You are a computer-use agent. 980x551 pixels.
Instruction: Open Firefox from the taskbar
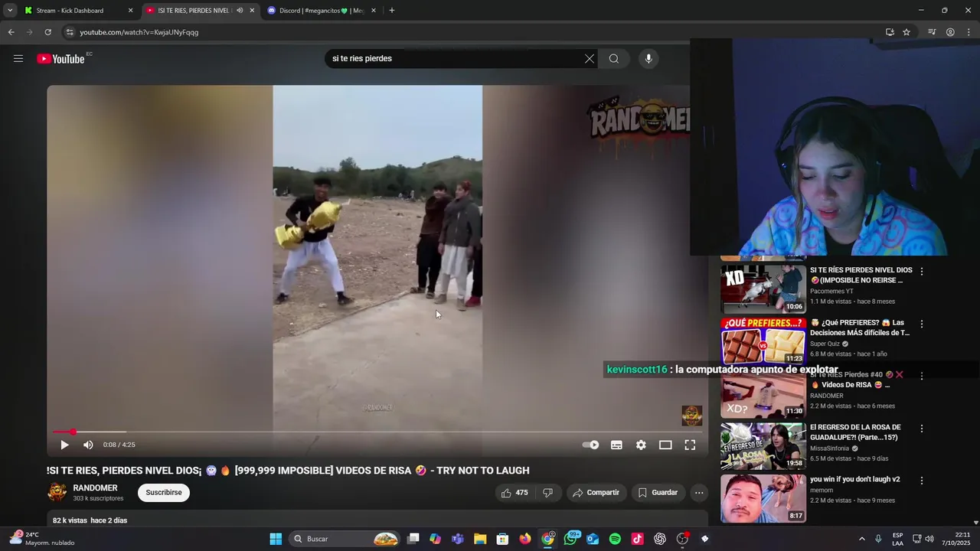click(525, 539)
